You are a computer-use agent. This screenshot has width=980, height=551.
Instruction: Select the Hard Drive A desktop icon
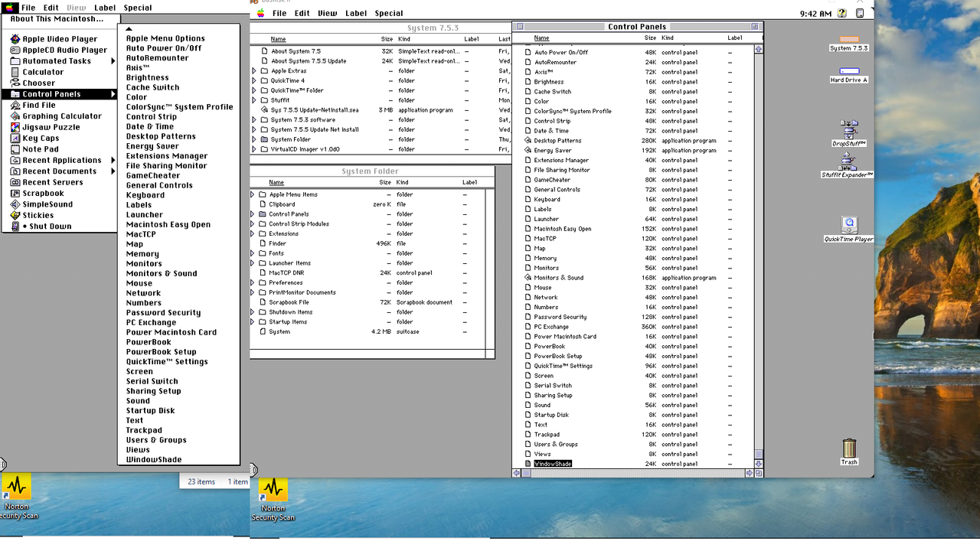849,71
